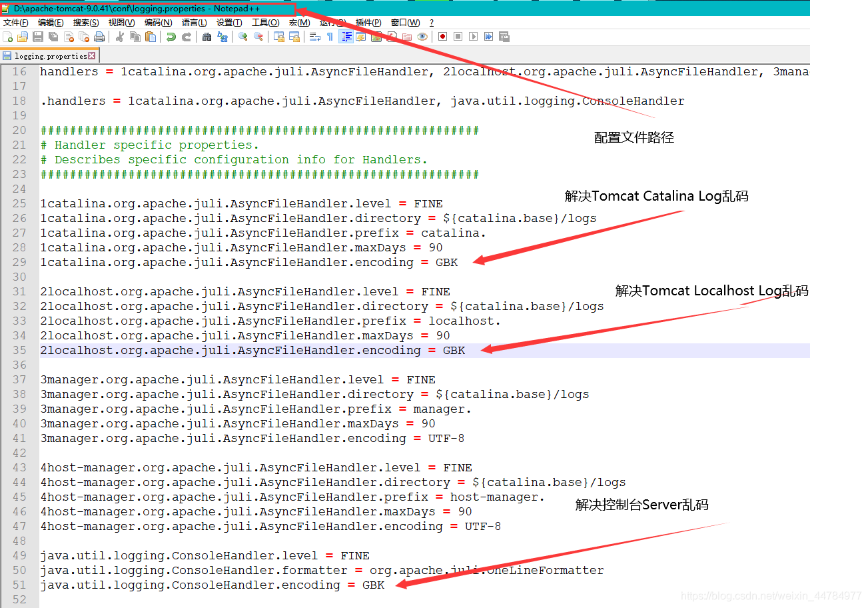Toggle file monitoring eye icon
The image size is (868, 608).
click(422, 37)
